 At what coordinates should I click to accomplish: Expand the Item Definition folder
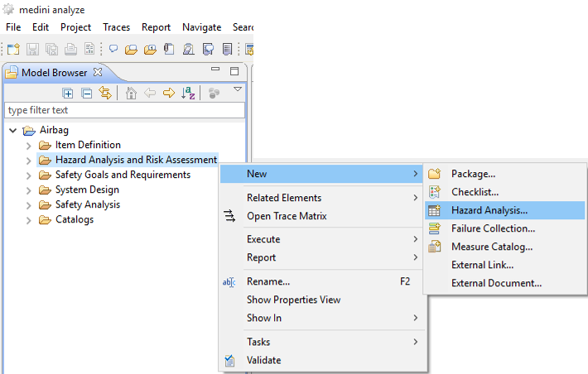[x=30, y=146]
